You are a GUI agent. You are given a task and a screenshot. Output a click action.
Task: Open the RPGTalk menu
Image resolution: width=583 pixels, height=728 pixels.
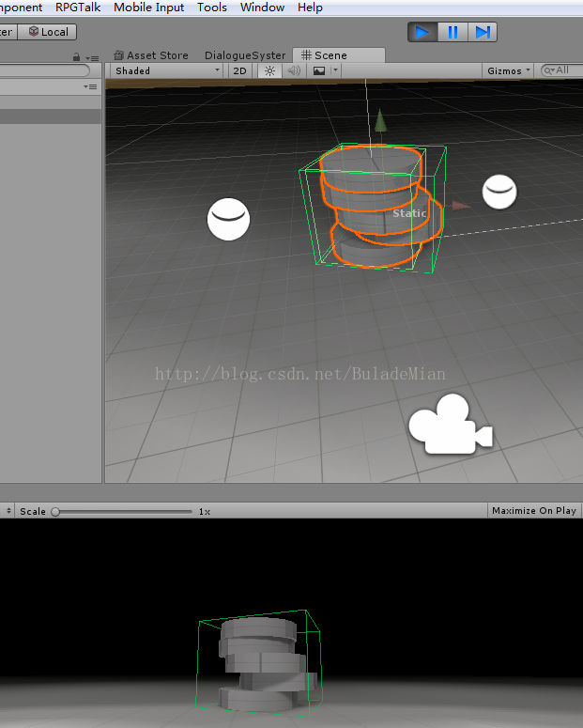coord(78,8)
